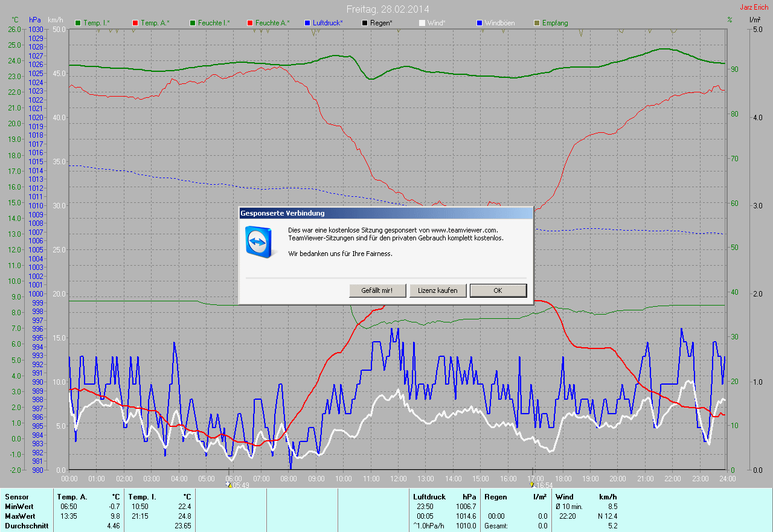Click the 'Gesamt:' rain total label
This screenshot has width=773, height=532.
coord(497,526)
